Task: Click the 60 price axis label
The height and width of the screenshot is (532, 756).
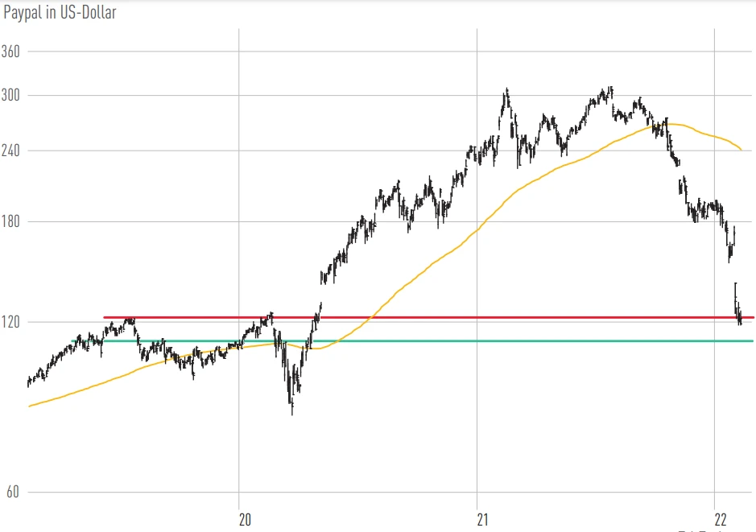Action: point(12,493)
